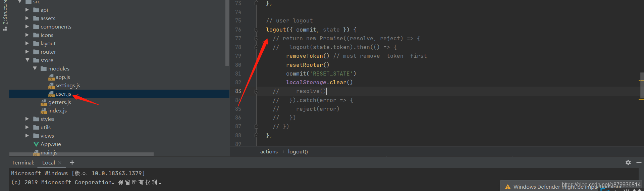Toggle fold marker at line 88
The width and height of the screenshot is (644, 191).
point(256,135)
